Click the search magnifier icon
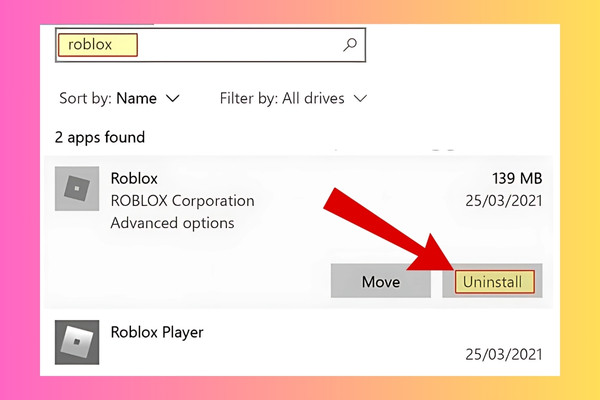This screenshot has height=400, width=600. click(x=350, y=45)
